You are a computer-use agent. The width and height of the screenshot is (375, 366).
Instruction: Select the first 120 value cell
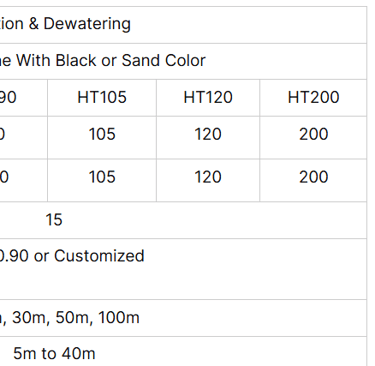point(208,137)
